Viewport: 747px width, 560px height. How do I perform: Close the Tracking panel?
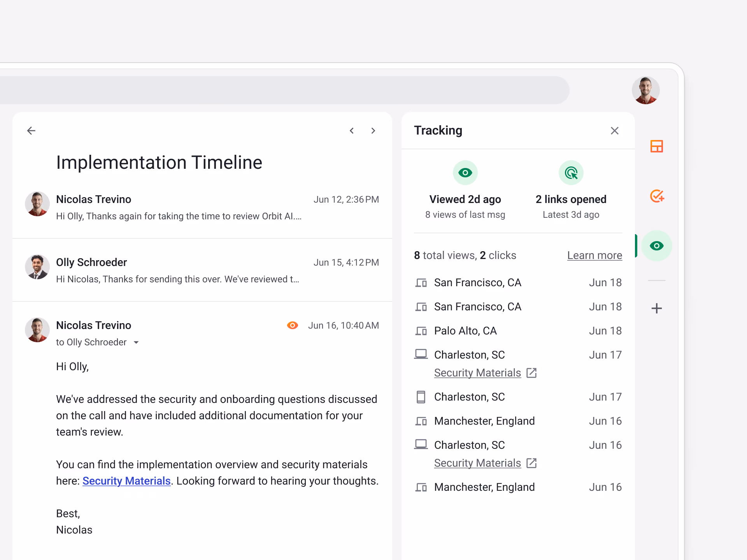pyautogui.click(x=615, y=131)
